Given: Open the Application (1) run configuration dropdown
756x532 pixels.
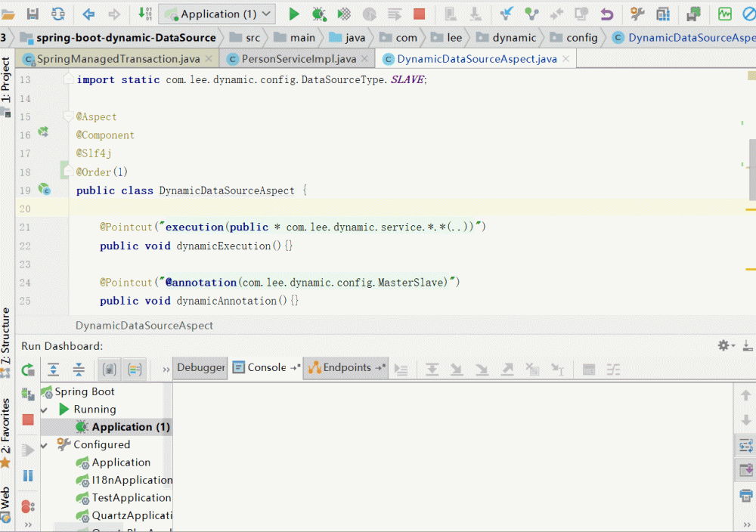Looking at the screenshot, I should coord(218,14).
